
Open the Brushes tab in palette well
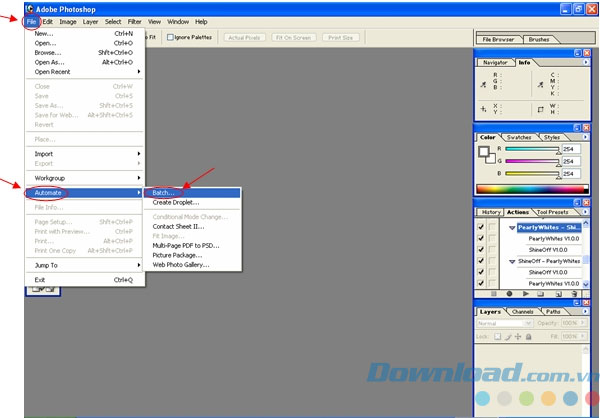coord(539,39)
